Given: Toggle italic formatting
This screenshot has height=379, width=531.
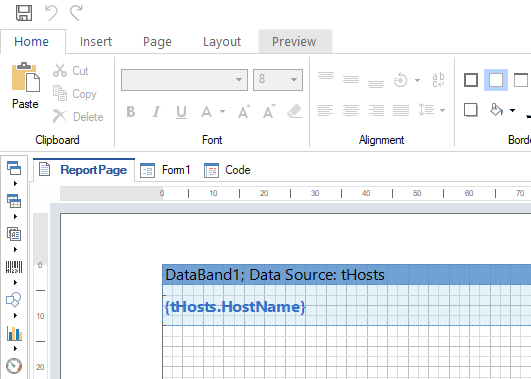Looking at the screenshot, I should click(156, 111).
